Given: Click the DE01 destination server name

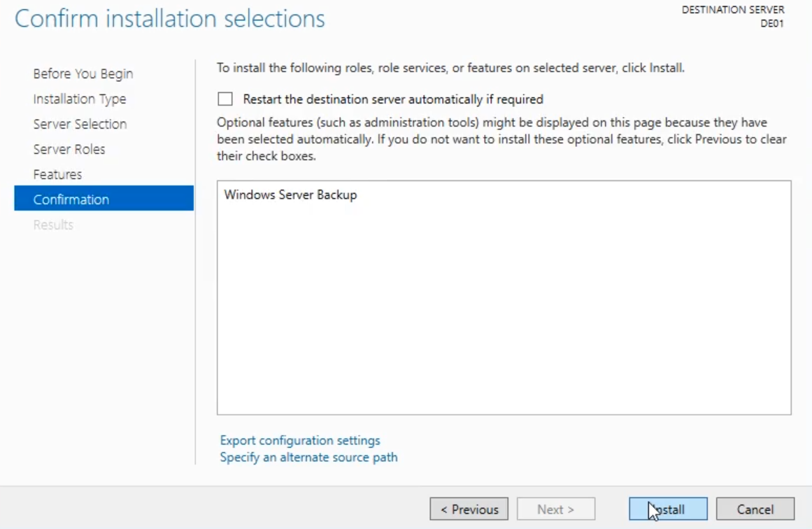Looking at the screenshot, I should tap(772, 23).
